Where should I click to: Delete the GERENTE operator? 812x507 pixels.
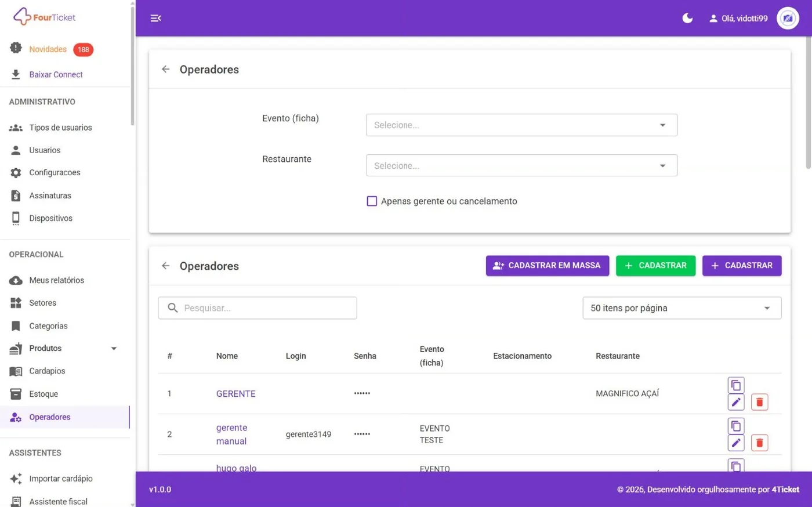(x=759, y=402)
